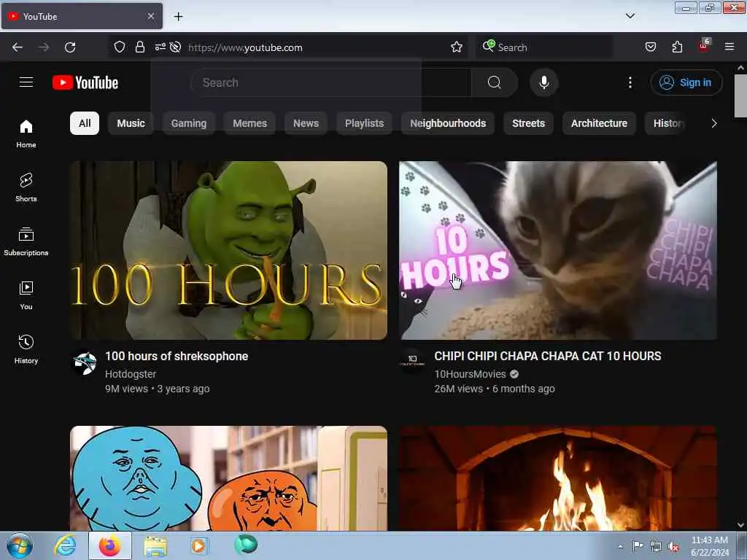This screenshot has width=747, height=560.
Task: Click the network tray icon
Action: [x=656, y=546]
